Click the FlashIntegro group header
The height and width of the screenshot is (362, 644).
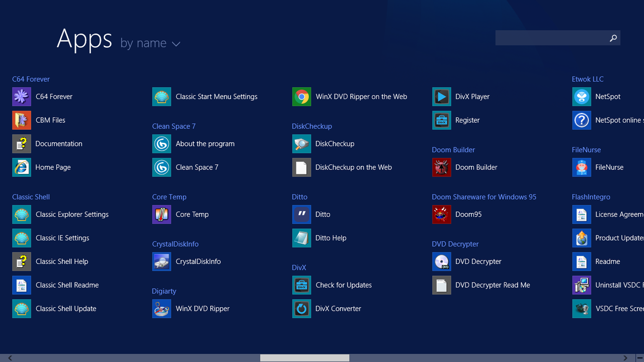coord(591,197)
